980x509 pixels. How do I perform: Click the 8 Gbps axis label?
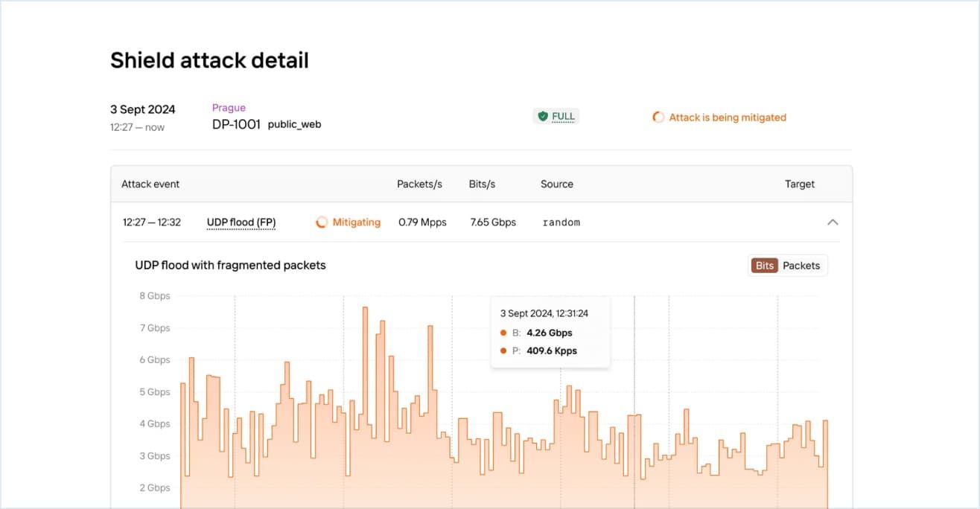click(x=155, y=295)
